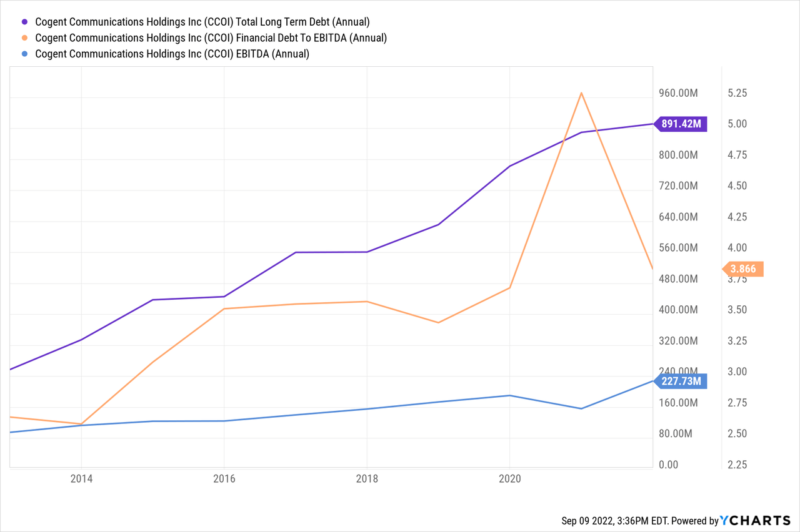800x532 pixels.
Task: Click the purple Total Long Term Debt legend dot
Action: 24,22
